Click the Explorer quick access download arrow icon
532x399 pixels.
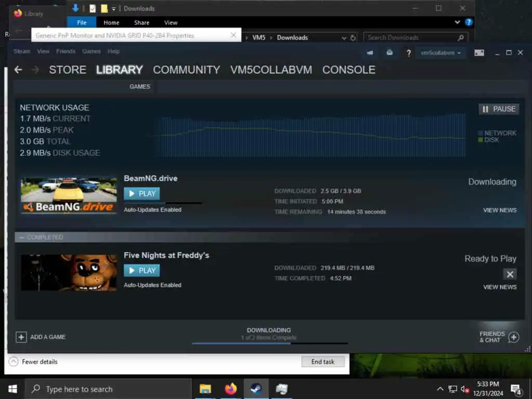click(76, 8)
